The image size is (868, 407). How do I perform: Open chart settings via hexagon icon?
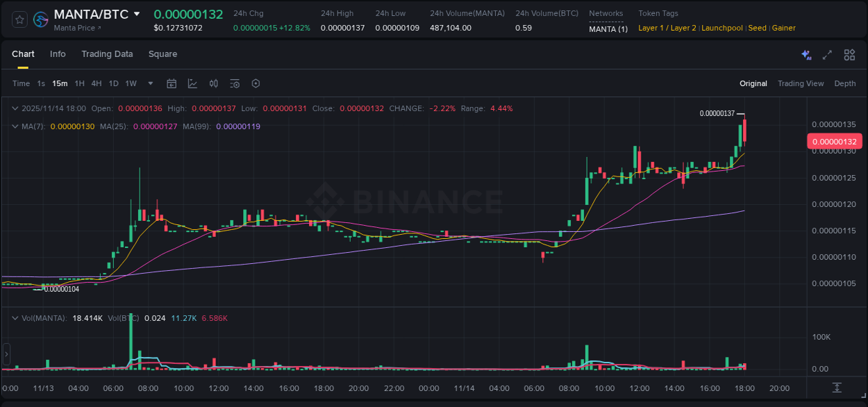[x=256, y=83]
